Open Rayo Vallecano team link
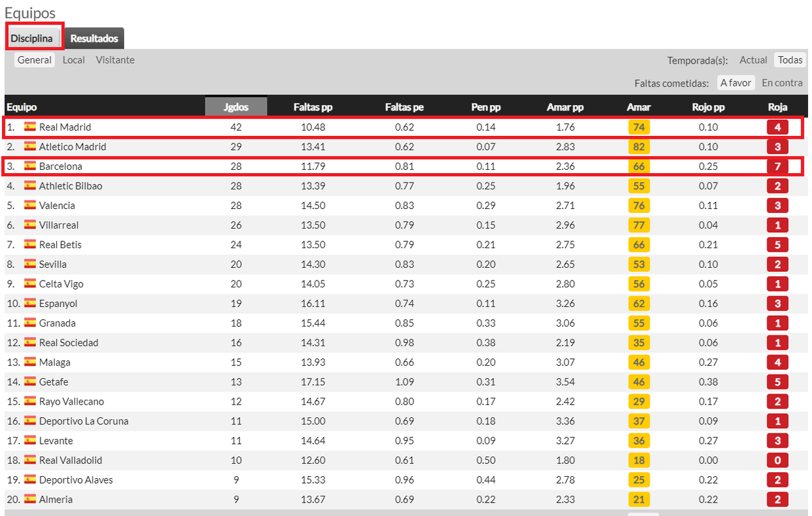Screen dimensions: 812x516 (x=72, y=402)
